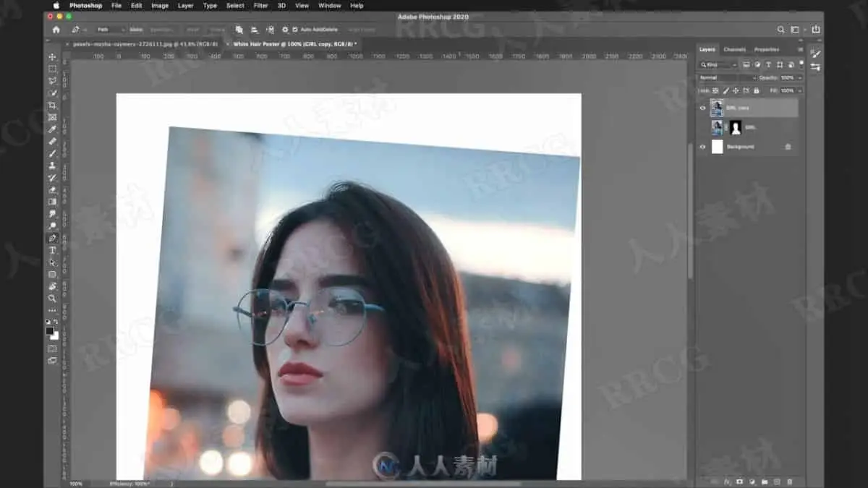Click the delete layer trash icon

[x=789, y=481]
